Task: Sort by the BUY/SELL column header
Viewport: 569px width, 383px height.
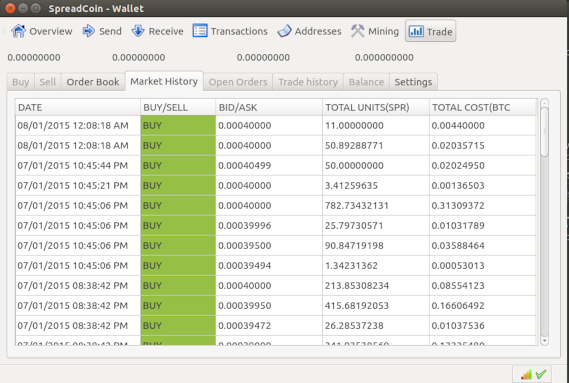Action: coord(178,107)
